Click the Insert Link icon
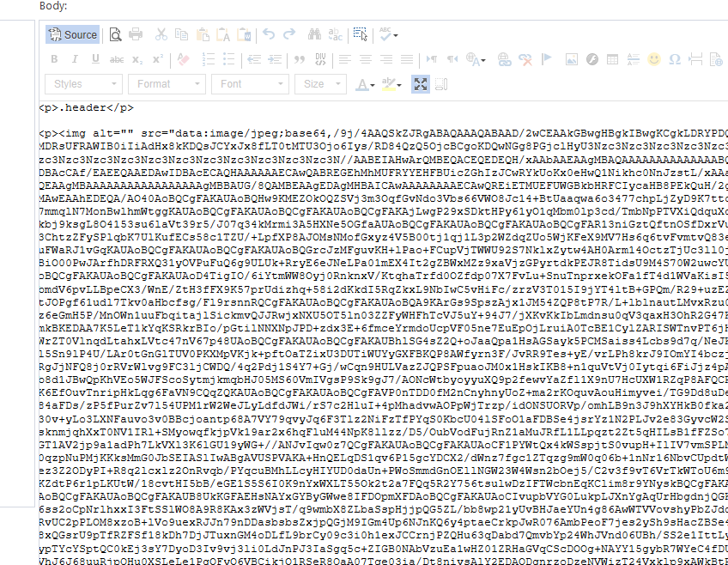Image resolution: width=728 pixels, height=565 pixels. tap(505, 59)
